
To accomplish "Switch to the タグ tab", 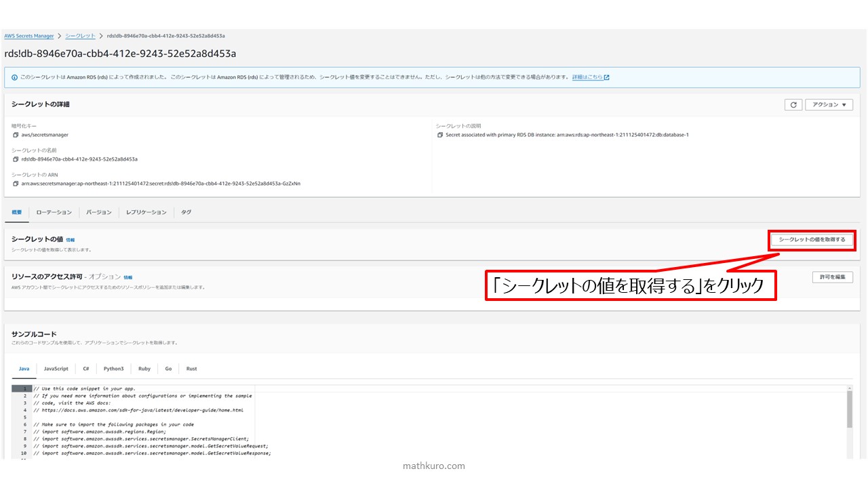I will tap(186, 212).
